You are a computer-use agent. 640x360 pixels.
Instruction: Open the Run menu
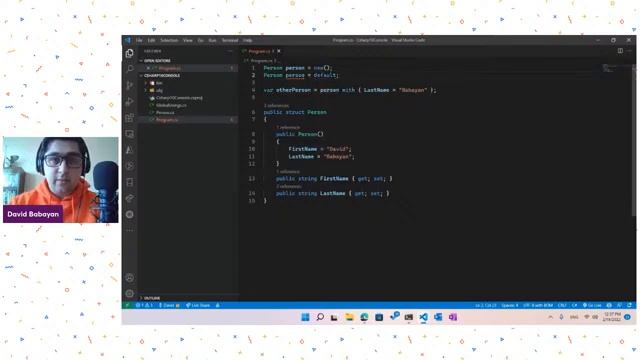(212, 40)
